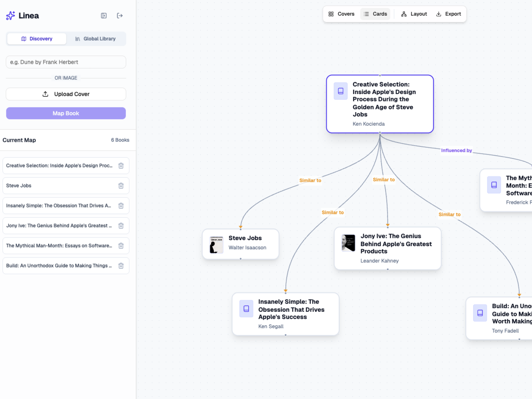Click the Insanely Simple card title on canvas
The height and width of the screenshot is (399, 532).
tap(291, 309)
